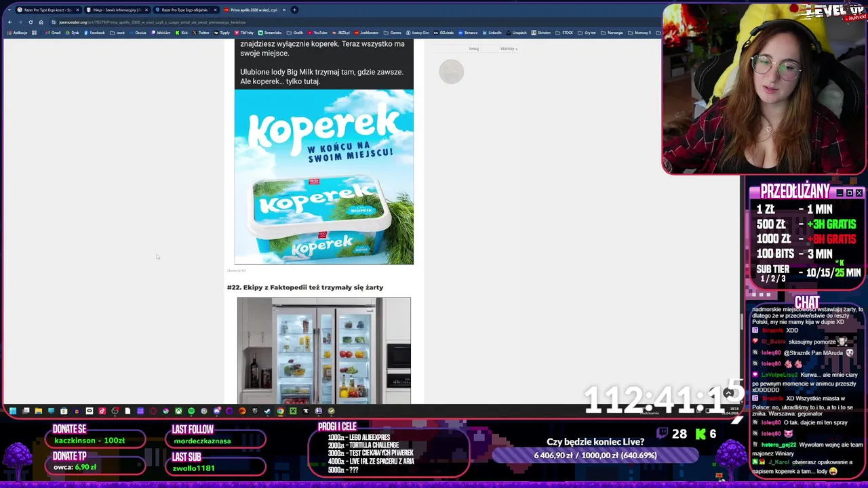Open the Windows Start menu
The height and width of the screenshot is (488, 868).
13,411
